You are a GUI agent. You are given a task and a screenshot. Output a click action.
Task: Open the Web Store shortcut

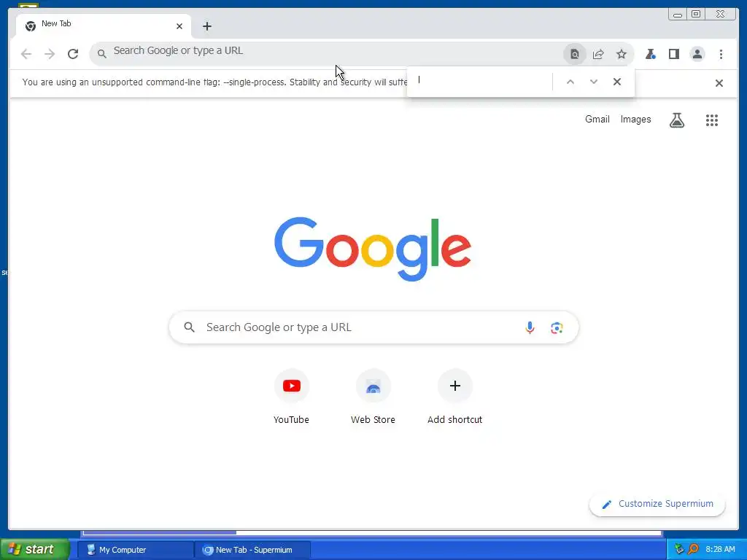point(373,397)
